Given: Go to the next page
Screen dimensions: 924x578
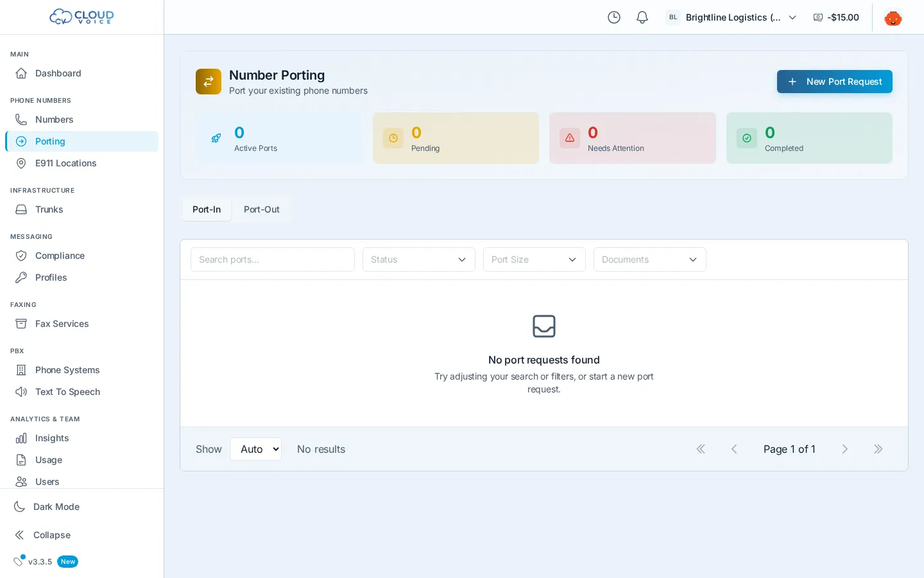Looking at the screenshot, I should 845,449.
